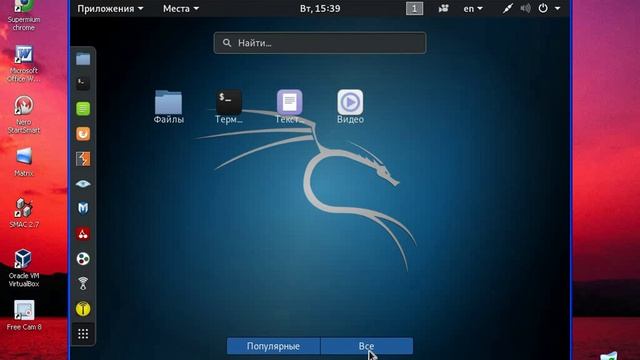Screen dimensions: 640x360
Task: Launch the Терминал app icon in the grid
Action: click(229, 107)
